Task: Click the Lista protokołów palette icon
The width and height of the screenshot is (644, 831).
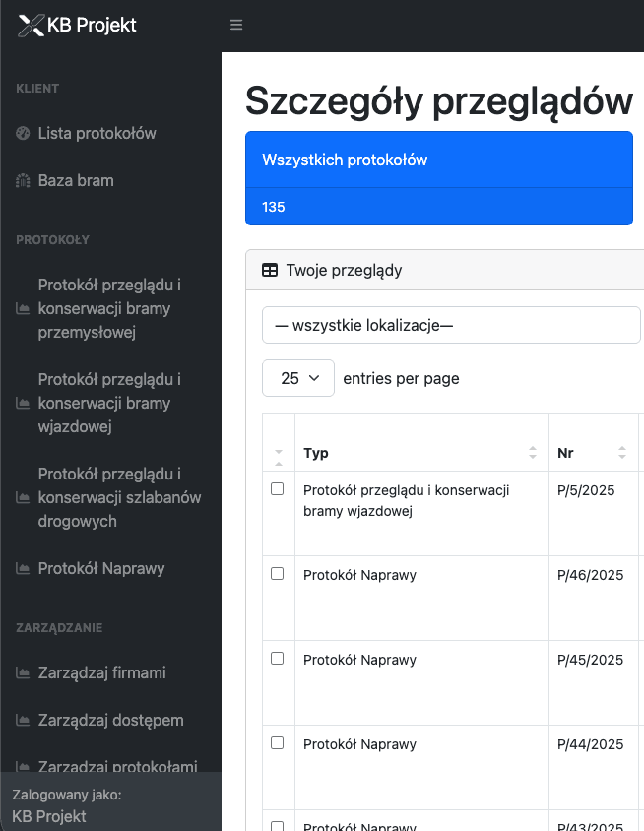Action: coord(23,133)
